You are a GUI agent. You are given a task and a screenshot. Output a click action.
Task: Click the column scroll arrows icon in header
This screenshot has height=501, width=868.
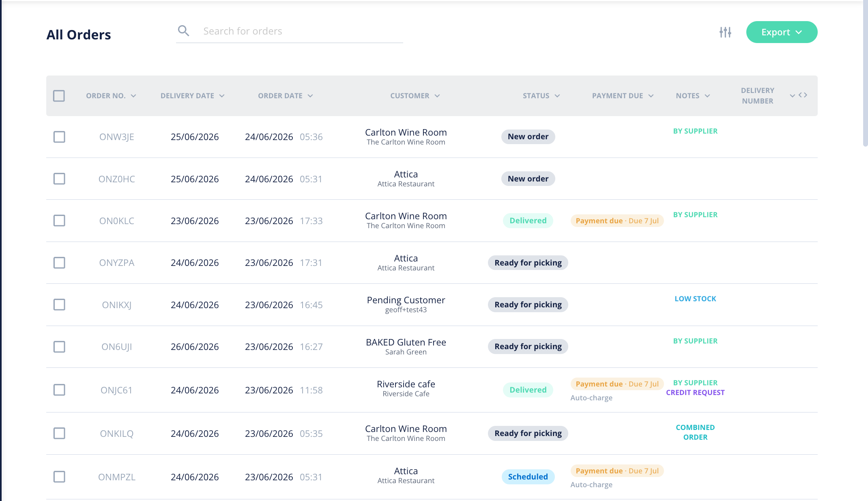(x=803, y=95)
